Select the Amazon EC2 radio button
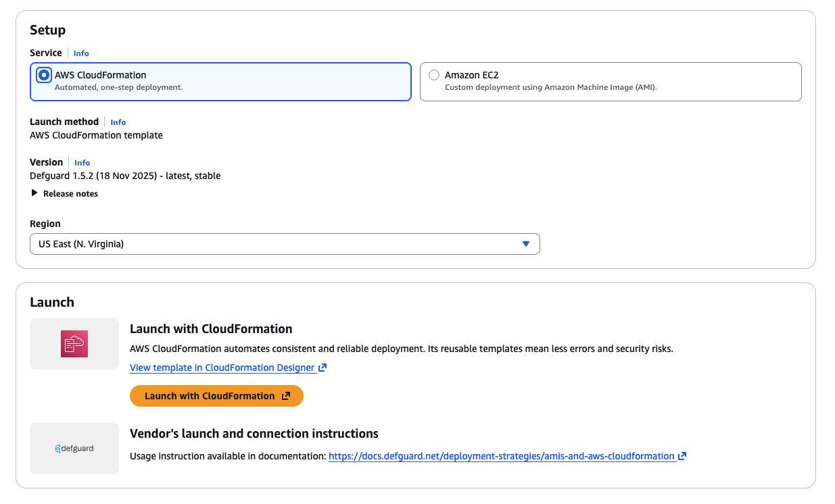 pos(434,75)
